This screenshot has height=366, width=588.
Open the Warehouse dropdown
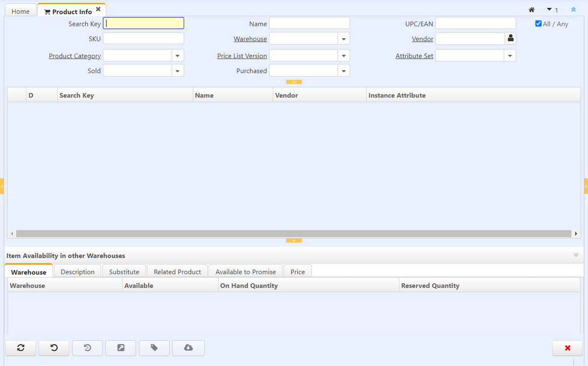[343, 39]
